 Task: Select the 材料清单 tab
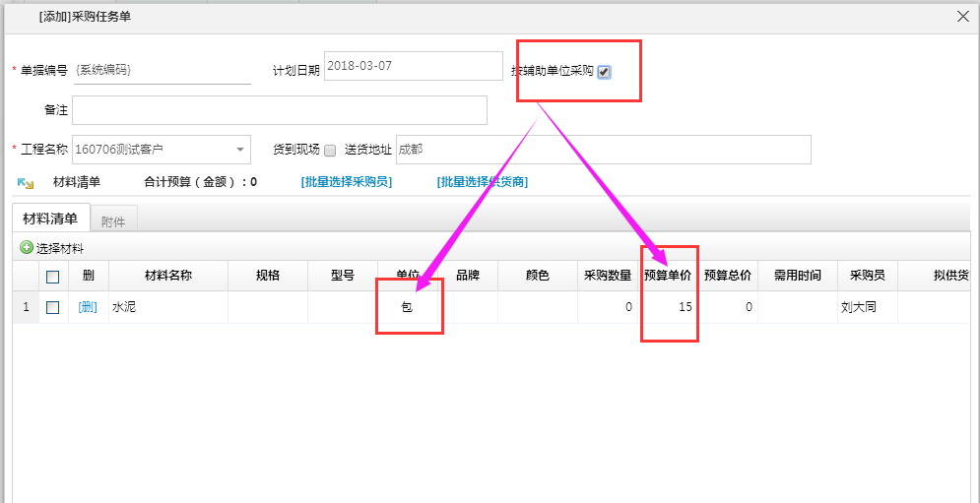[50, 219]
